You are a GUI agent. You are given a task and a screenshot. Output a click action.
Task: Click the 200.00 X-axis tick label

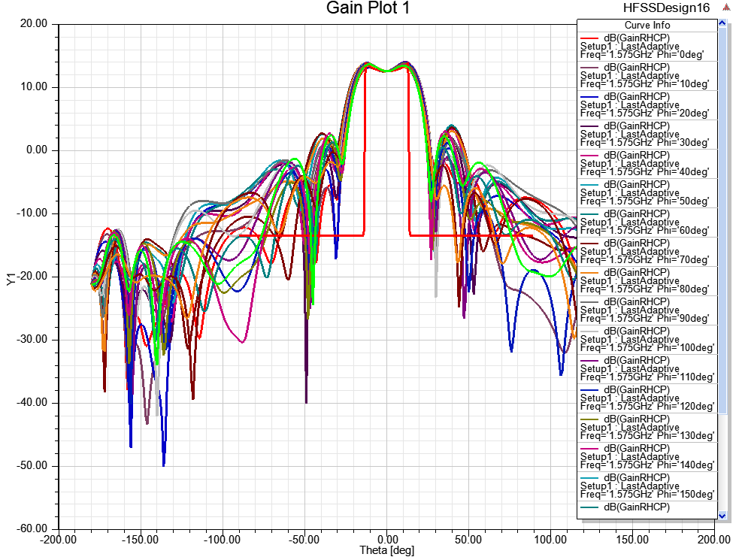click(714, 539)
